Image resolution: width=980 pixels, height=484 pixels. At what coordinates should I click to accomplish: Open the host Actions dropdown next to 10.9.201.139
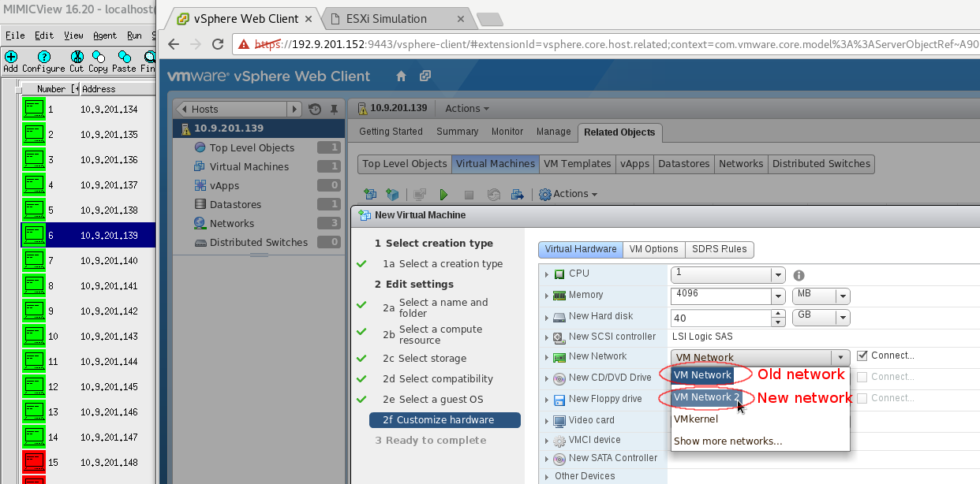tap(466, 108)
